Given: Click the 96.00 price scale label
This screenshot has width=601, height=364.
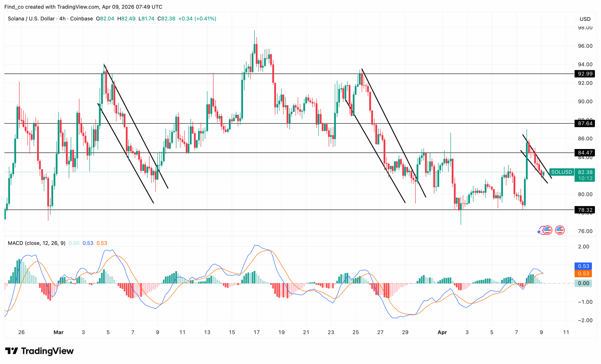Looking at the screenshot, I should point(585,46).
